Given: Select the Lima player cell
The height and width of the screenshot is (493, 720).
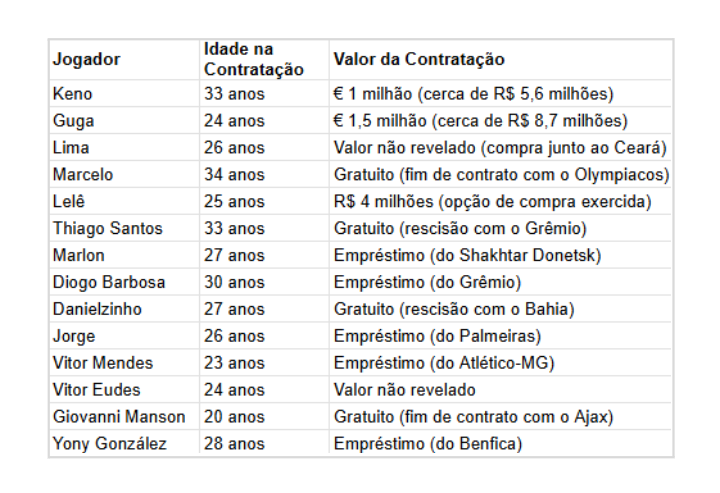Looking at the screenshot, I should pyautogui.click(x=124, y=148).
